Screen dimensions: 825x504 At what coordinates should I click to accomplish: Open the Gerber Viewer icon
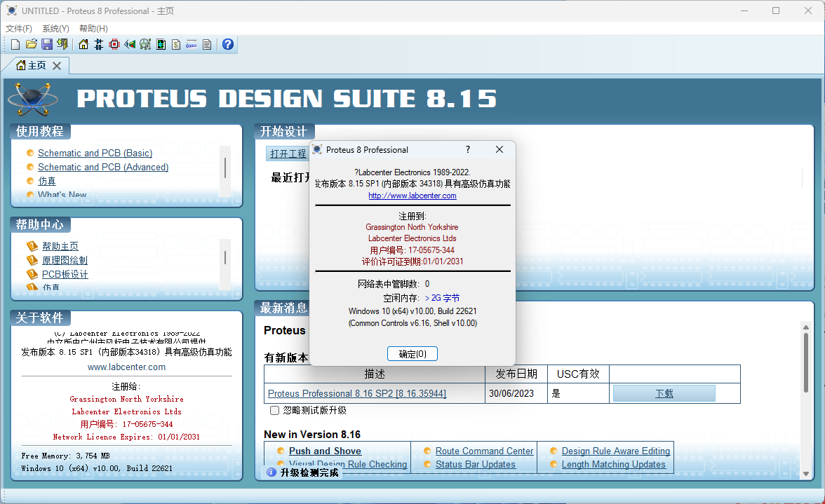pyautogui.click(x=161, y=45)
